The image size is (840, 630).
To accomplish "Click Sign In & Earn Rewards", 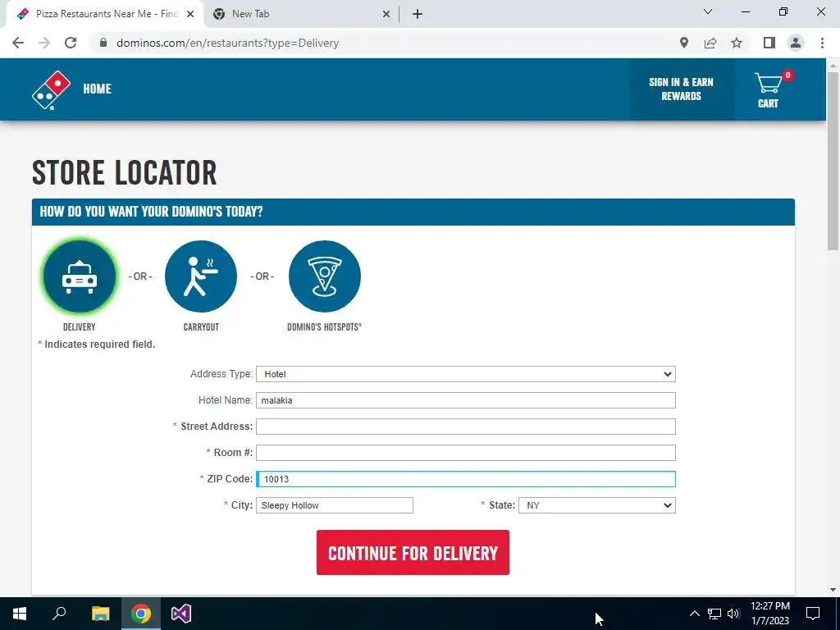I will click(x=681, y=89).
